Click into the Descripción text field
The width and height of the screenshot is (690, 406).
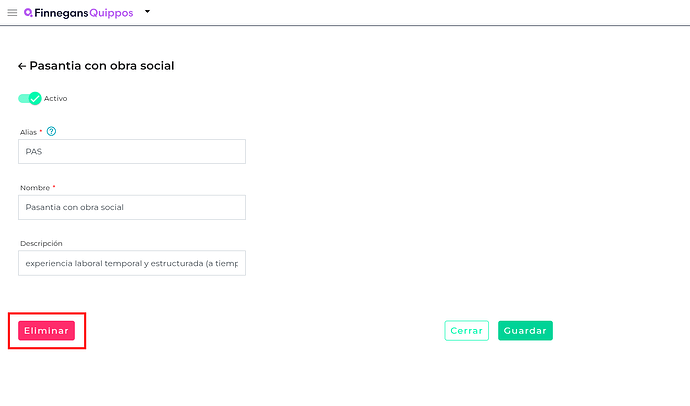point(132,263)
